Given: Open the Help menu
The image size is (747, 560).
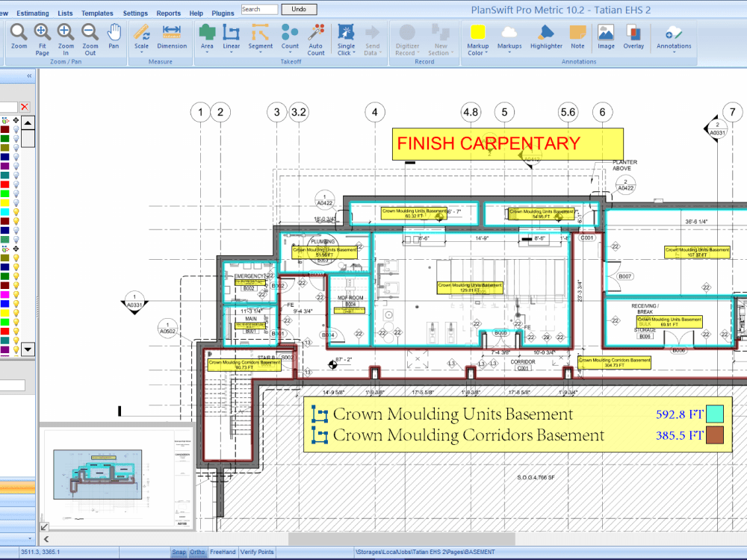Looking at the screenshot, I should click(196, 13).
